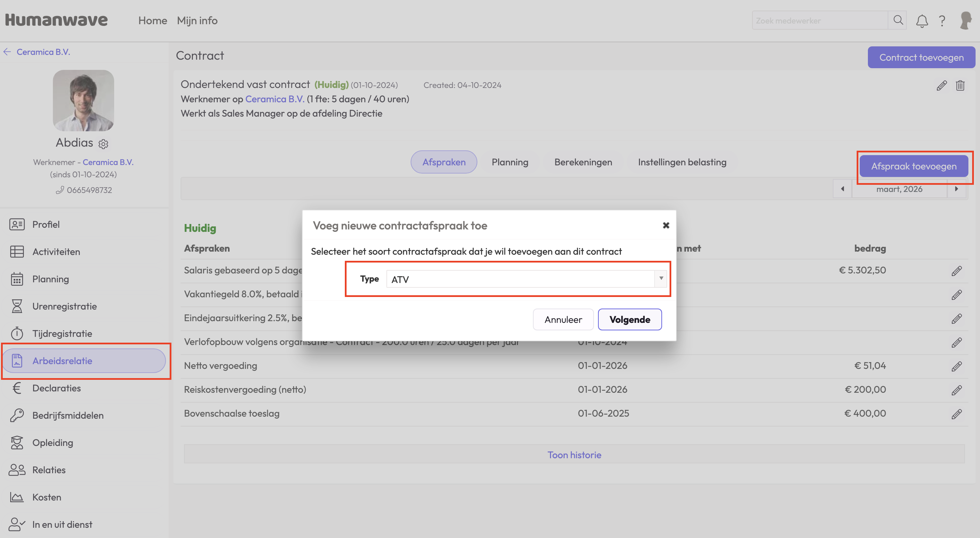The image size is (980, 538).
Task: Edit Reiskostenvergoeding row pencil icon
Action: click(956, 390)
